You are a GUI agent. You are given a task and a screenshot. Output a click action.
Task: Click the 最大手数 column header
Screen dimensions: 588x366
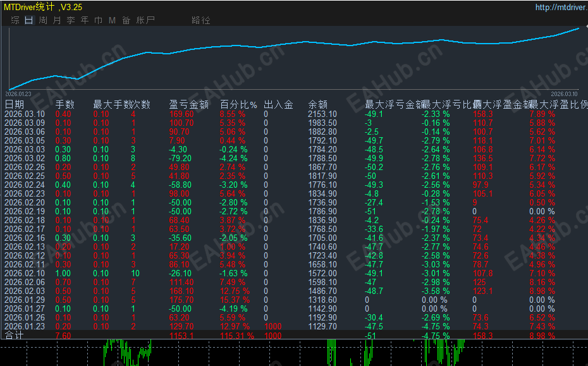pos(112,104)
